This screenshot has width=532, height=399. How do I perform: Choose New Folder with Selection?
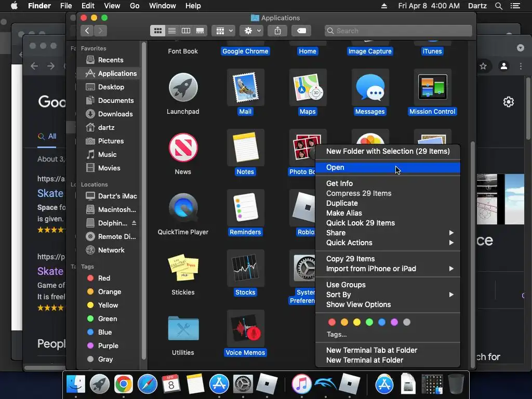[x=388, y=151]
